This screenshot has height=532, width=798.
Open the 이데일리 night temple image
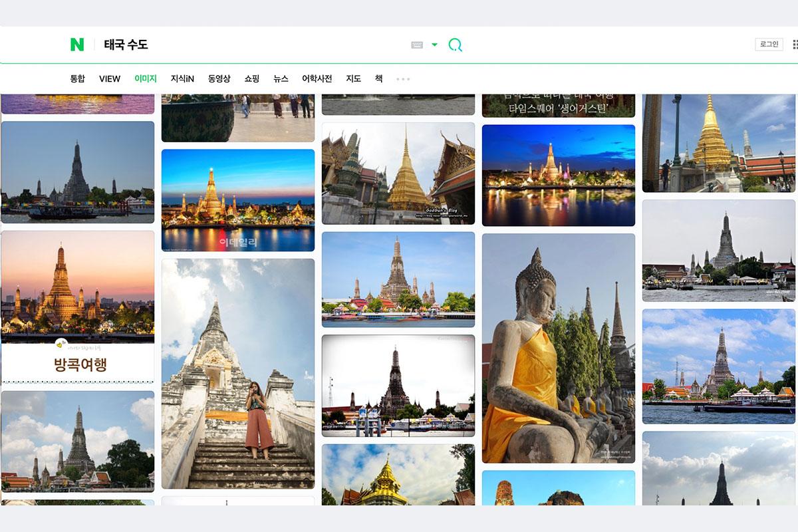coord(238,200)
